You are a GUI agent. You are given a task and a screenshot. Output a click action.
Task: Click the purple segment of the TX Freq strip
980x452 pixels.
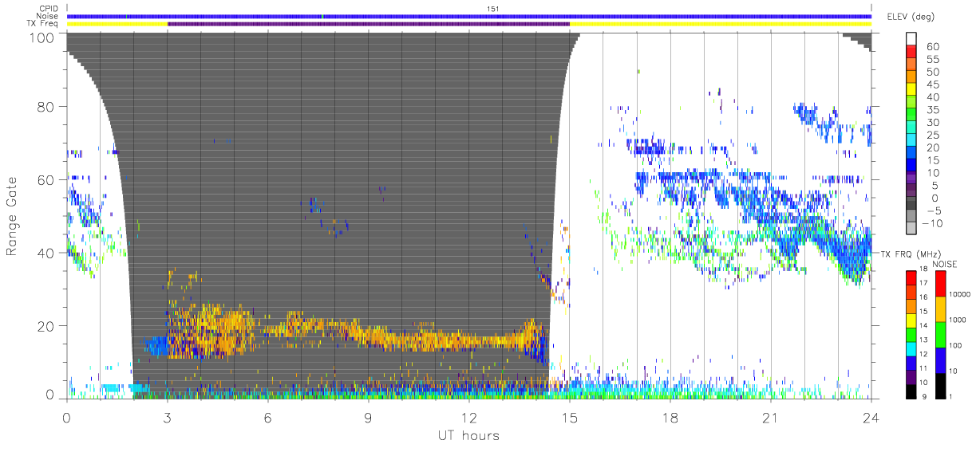pyautogui.click(x=369, y=24)
